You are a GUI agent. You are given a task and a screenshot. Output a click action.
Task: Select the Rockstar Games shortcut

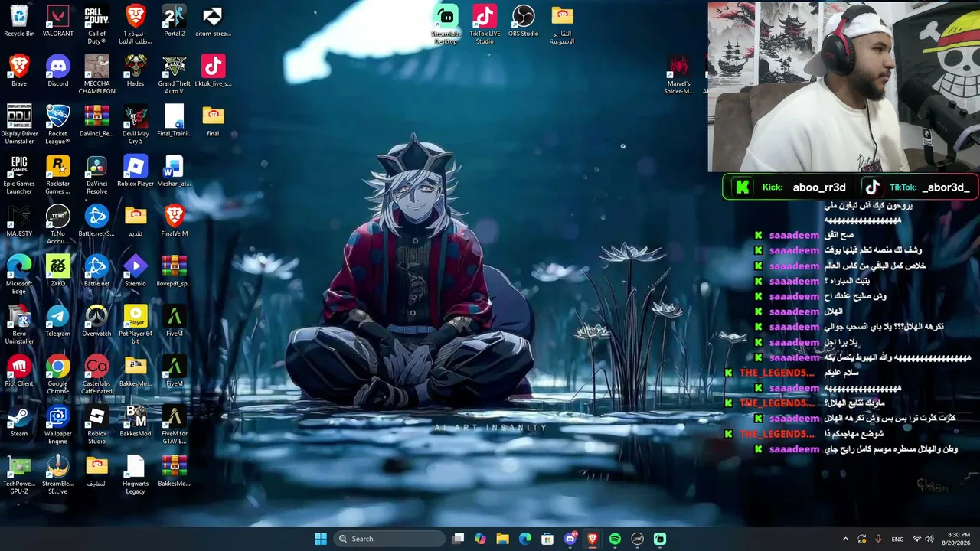pyautogui.click(x=58, y=174)
